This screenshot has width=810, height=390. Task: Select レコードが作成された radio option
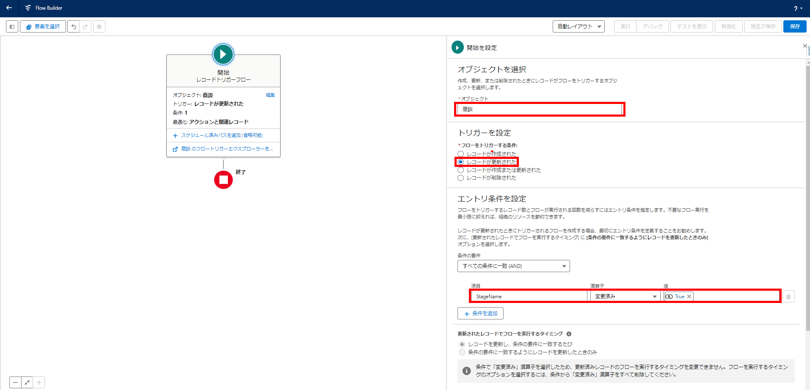(x=461, y=154)
